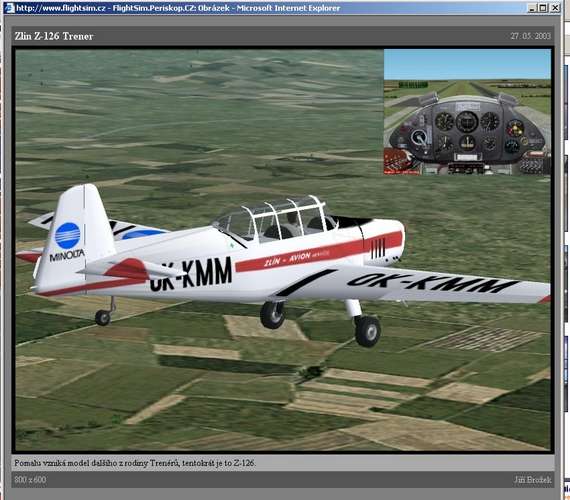Click the author name 'Jiří Brožek'
The image size is (570, 500).
tap(533, 480)
